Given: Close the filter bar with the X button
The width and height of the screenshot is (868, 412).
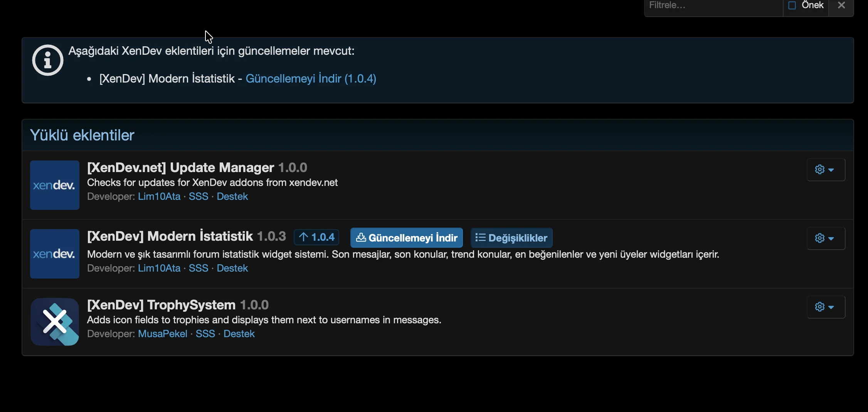Looking at the screenshot, I should click(x=841, y=5).
